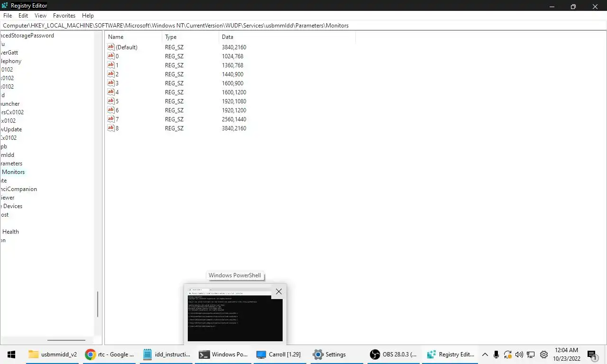Select the 'verGatt' tree key

(9, 53)
